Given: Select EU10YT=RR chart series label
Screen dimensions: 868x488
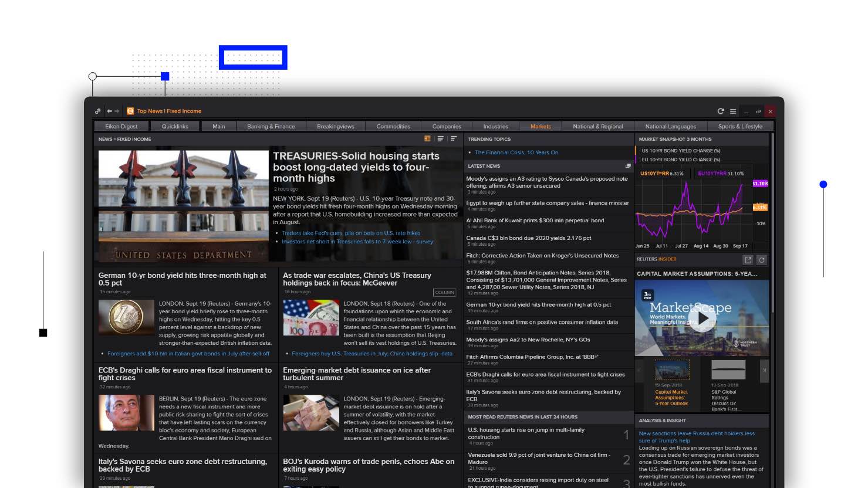Looking at the screenshot, I should click(x=721, y=174).
